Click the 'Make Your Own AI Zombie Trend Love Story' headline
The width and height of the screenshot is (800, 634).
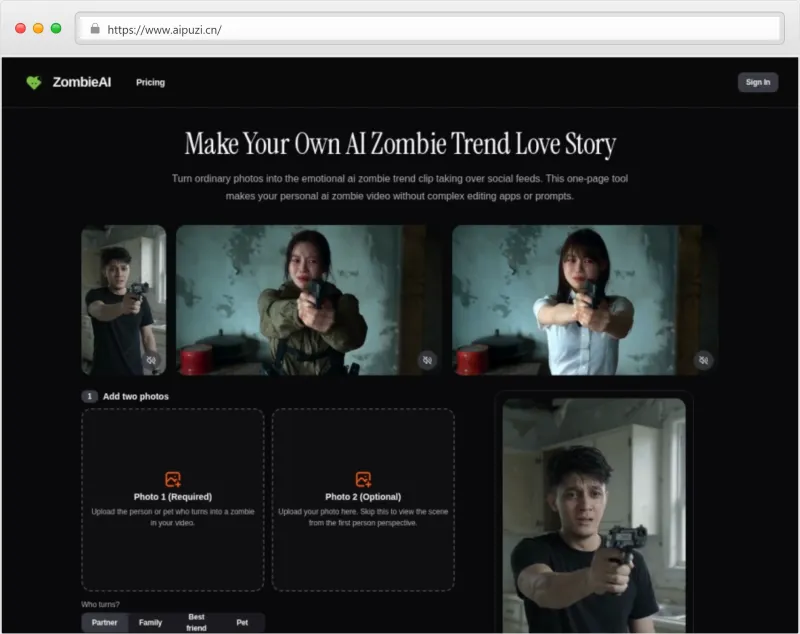point(400,144)
